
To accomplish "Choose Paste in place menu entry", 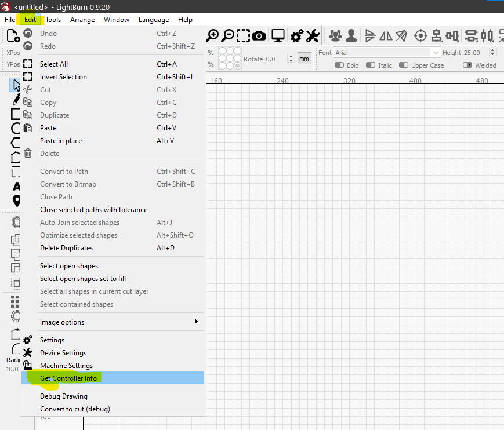I will pyautogui.click(x=113, y=141).
